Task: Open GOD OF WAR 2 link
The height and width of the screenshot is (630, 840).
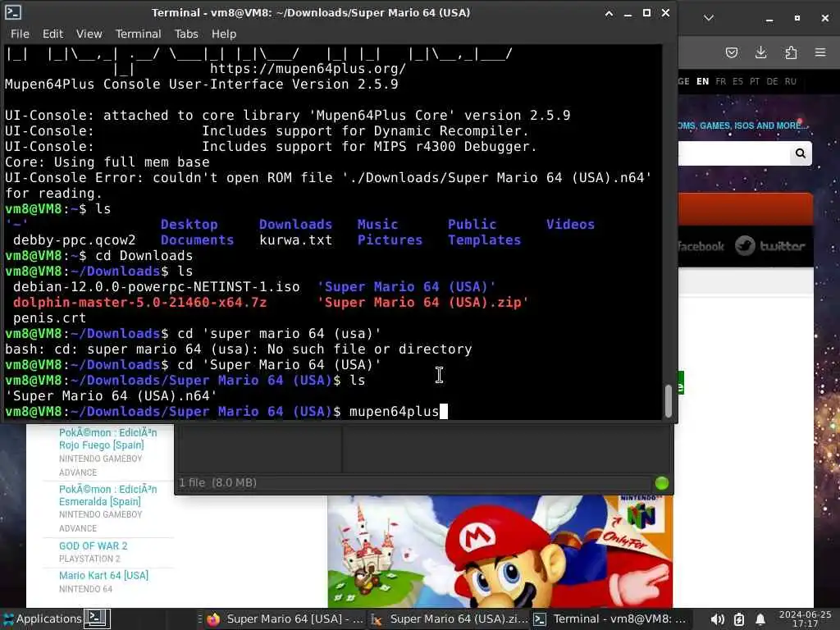Action: [94, 546]
